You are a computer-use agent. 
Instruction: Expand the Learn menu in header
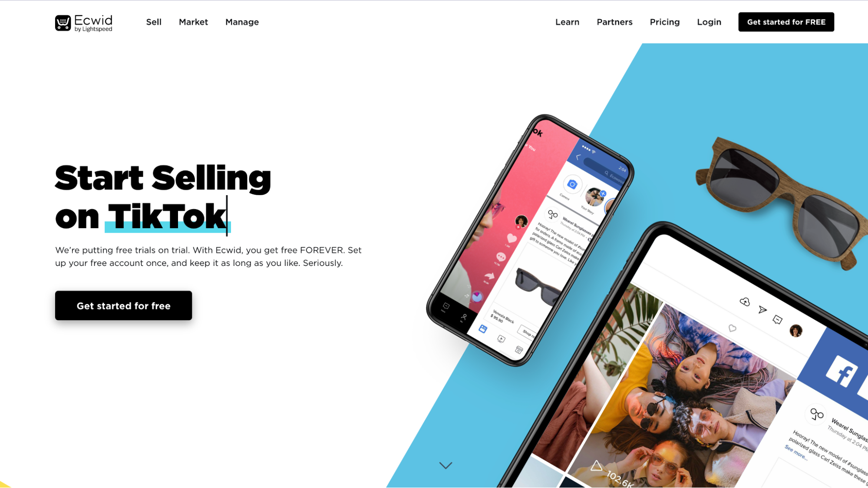pyautogui.click(x=567, y=22)
